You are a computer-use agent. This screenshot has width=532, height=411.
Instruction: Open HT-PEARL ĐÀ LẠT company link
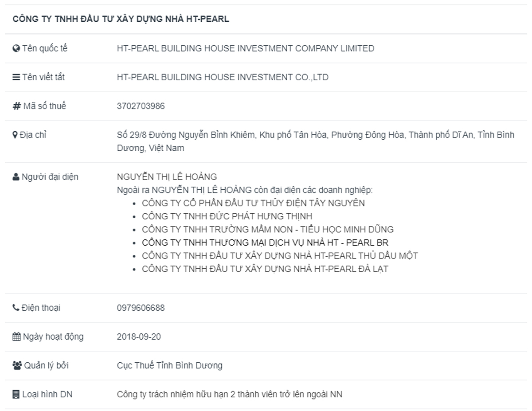pyautogui.click(x=265, y=269)
